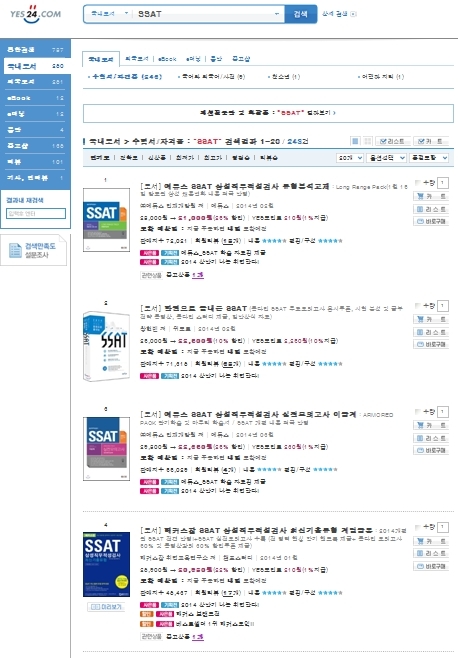This screenshot has width=458, height=658.
Task: Tick the checkbox for result 4
Action: [417, 527]
